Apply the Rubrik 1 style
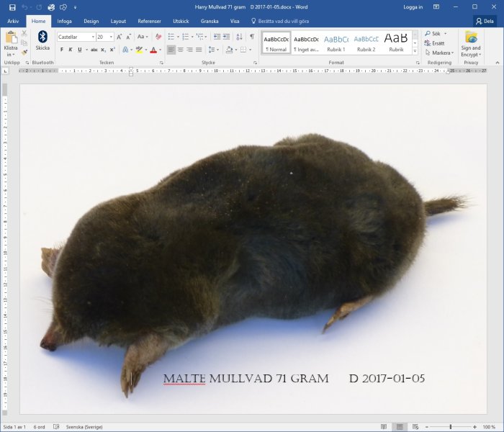 (336, 42)
